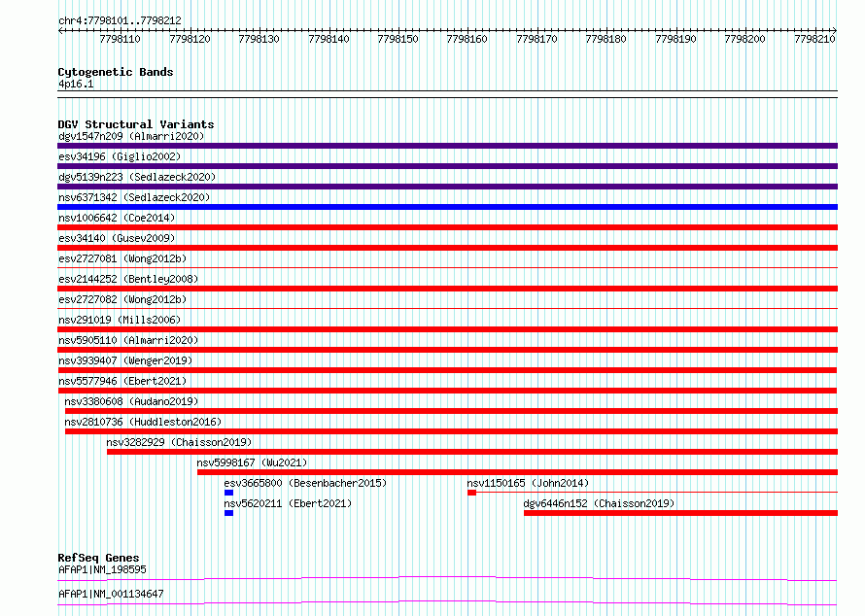Click the 4p16.1 cytogenetic band label
Viewport: 865px width, 616px height.
(x=76, y=84)
